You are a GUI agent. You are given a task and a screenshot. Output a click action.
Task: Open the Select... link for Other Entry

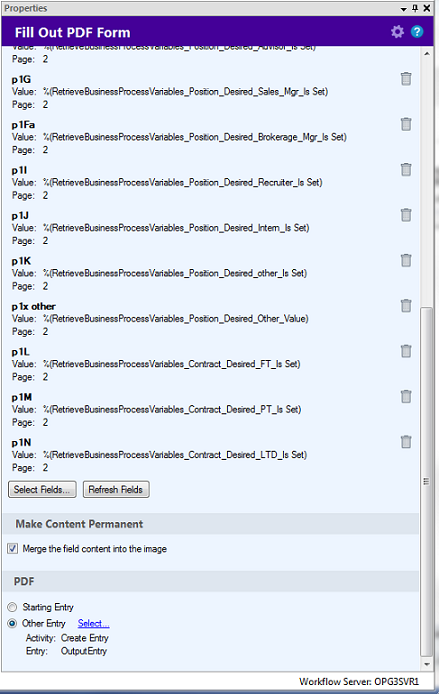(93, 623)
